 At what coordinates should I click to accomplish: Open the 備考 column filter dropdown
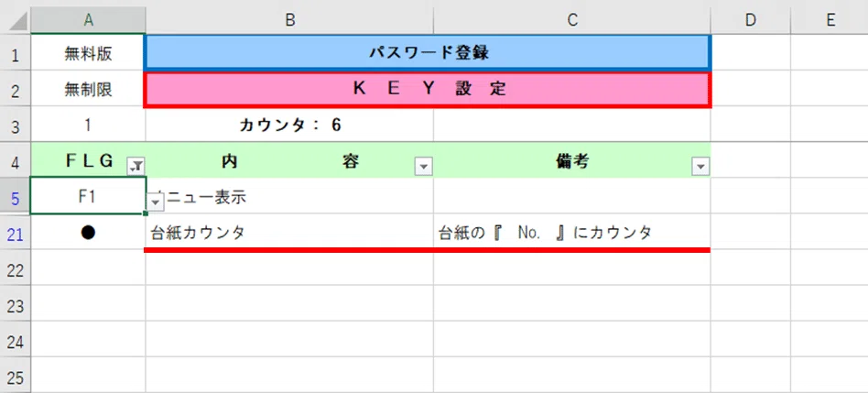pos(700,166)
